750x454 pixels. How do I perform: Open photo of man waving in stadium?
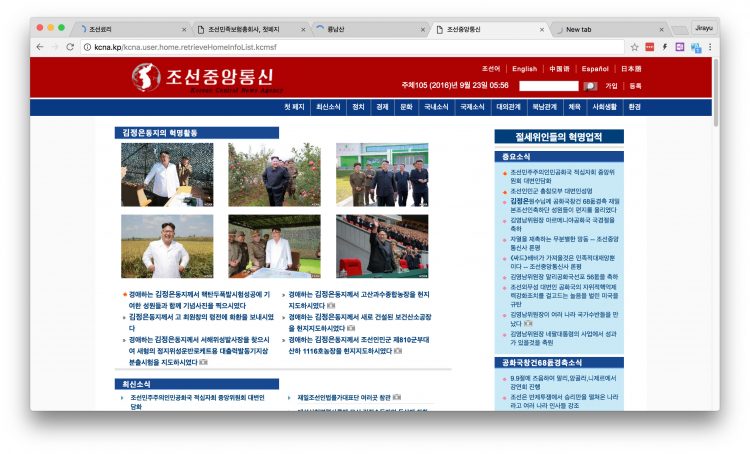(x=382, y=246)
